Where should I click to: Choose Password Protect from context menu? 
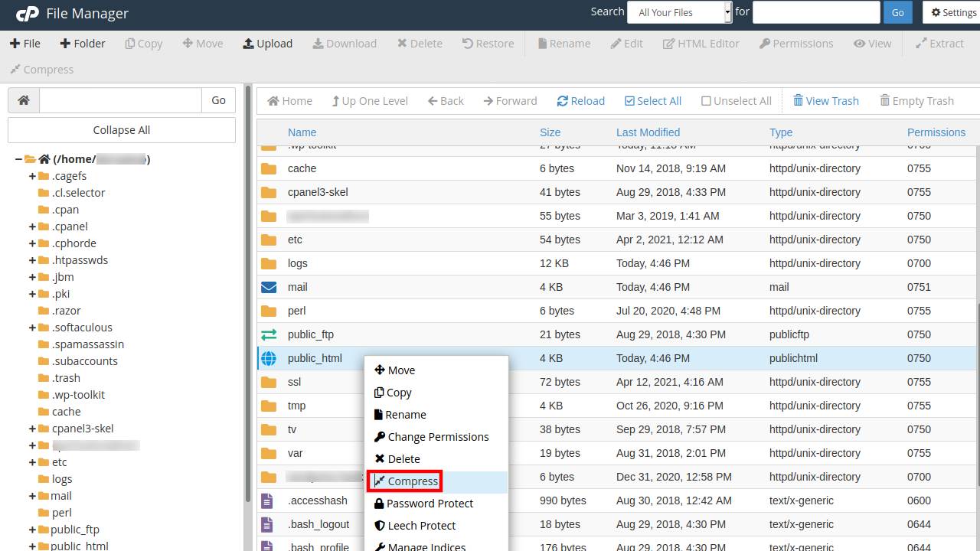[436, 504]
